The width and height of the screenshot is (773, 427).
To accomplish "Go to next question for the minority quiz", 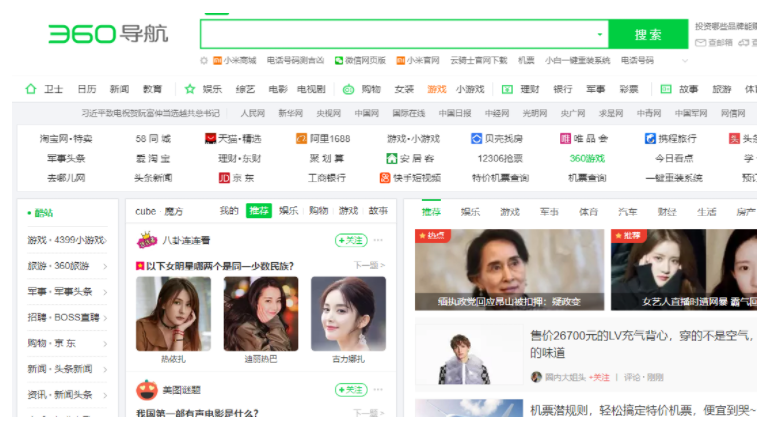I will coord(369,265).
